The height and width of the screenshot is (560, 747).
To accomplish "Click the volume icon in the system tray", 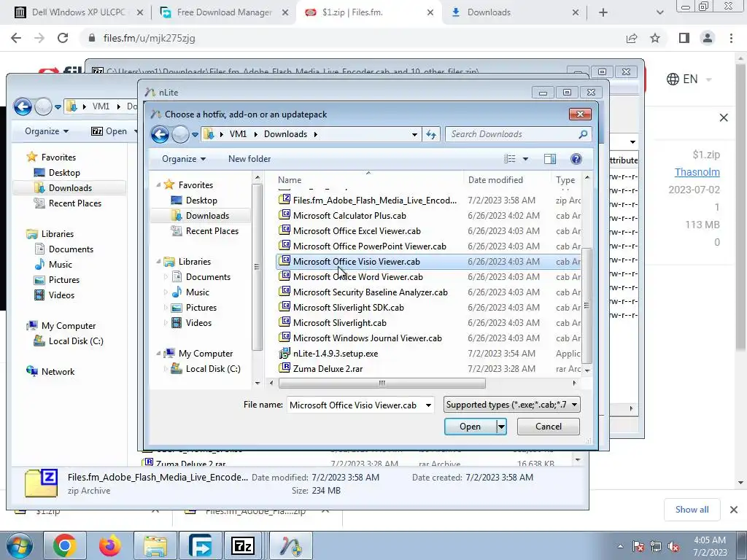I will [673, 547].
